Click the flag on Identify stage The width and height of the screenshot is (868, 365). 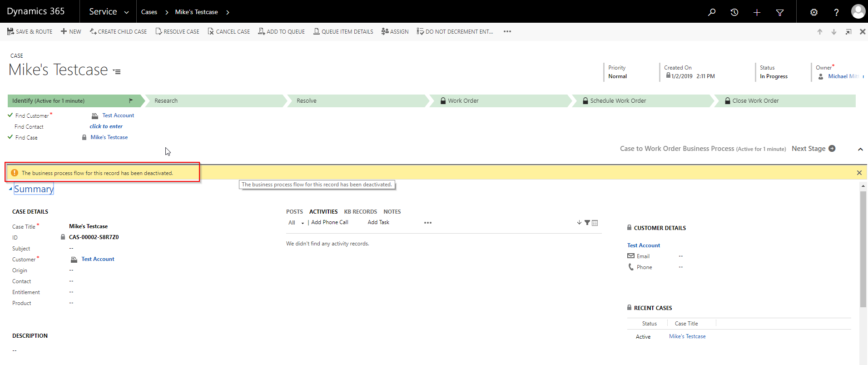coord(131,100)
